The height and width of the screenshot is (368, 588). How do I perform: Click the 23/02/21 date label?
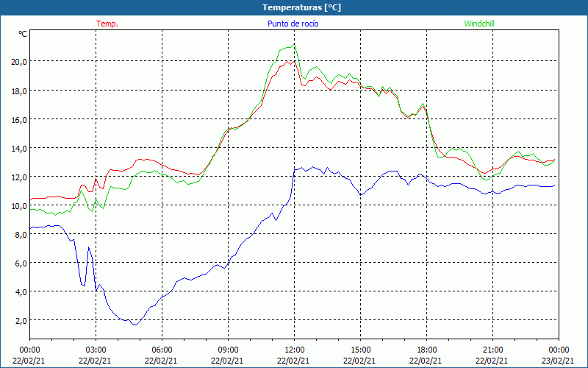pos(558,361)
